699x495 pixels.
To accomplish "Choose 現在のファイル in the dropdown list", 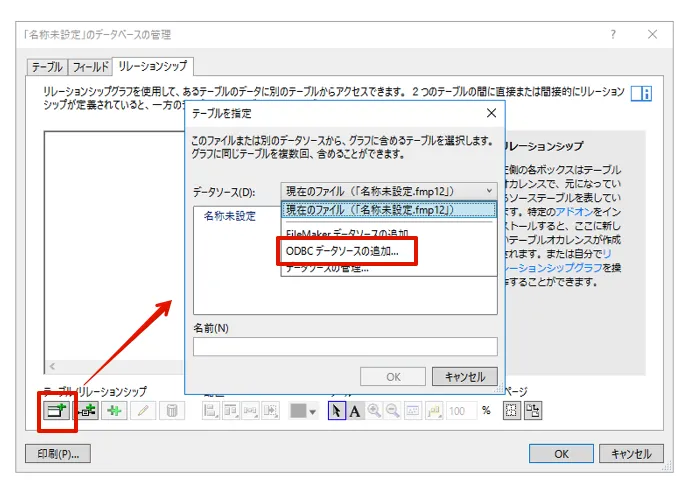I will point(389,210).
